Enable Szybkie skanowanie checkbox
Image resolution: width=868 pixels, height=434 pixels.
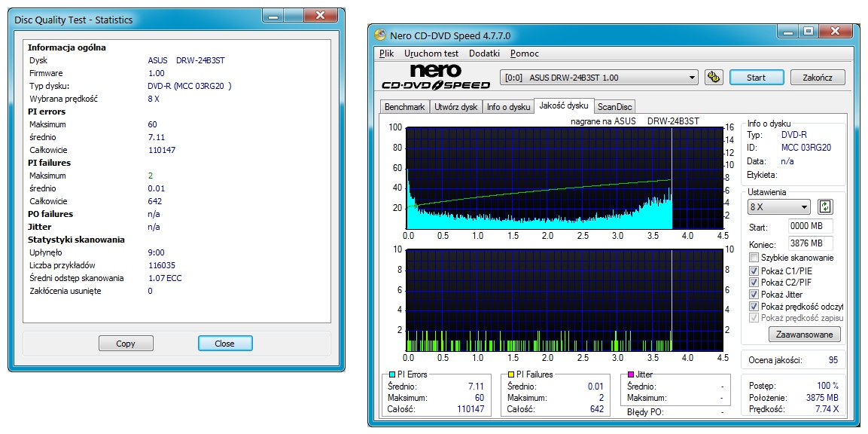(754, 257)
